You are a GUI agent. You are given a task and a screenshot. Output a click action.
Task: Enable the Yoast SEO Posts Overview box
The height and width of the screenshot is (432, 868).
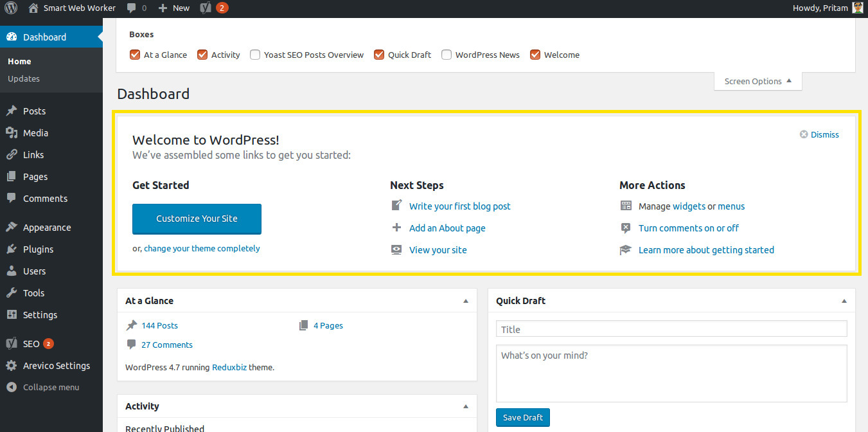coord(255,55)
